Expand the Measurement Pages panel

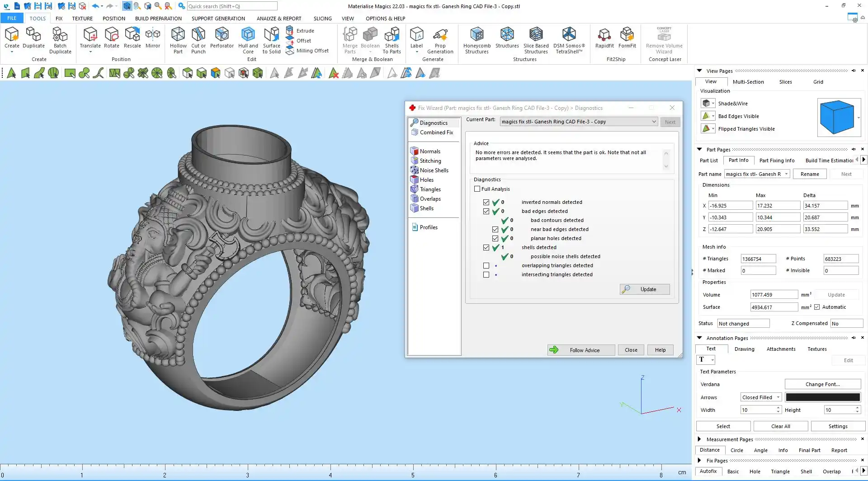coord(699,439)
